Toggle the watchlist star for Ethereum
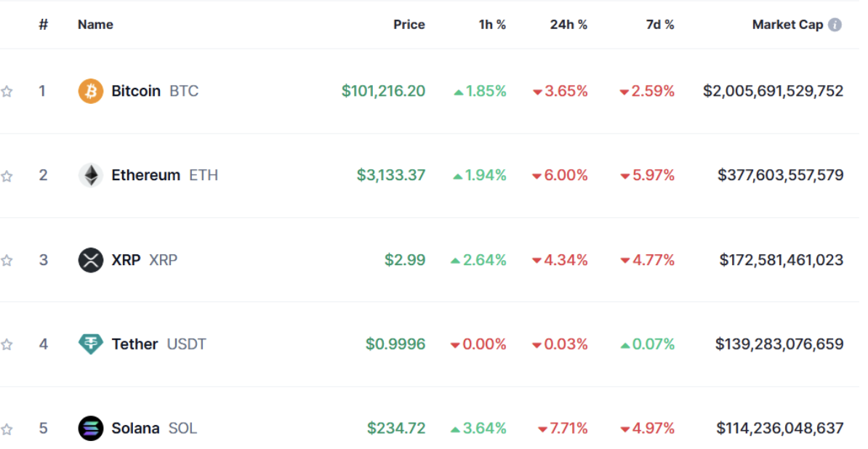The image size is (868, 449). 7,176
